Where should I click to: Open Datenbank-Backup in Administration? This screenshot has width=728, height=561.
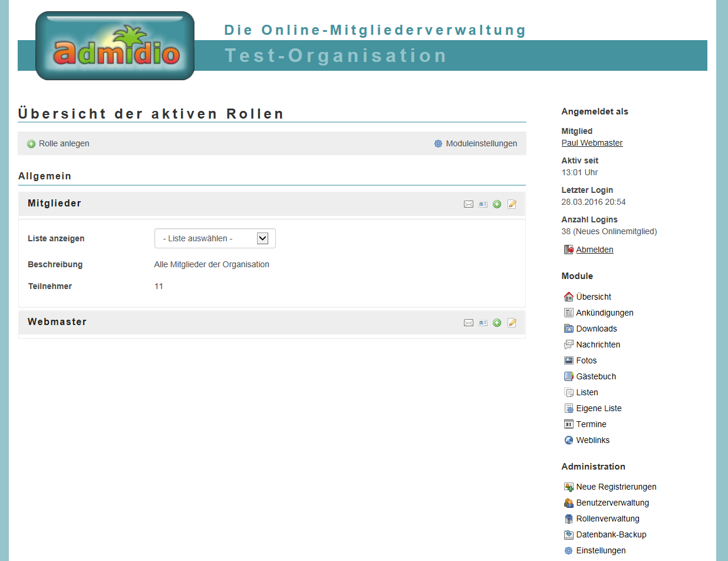pyautogui.click(x=611, y=535)
